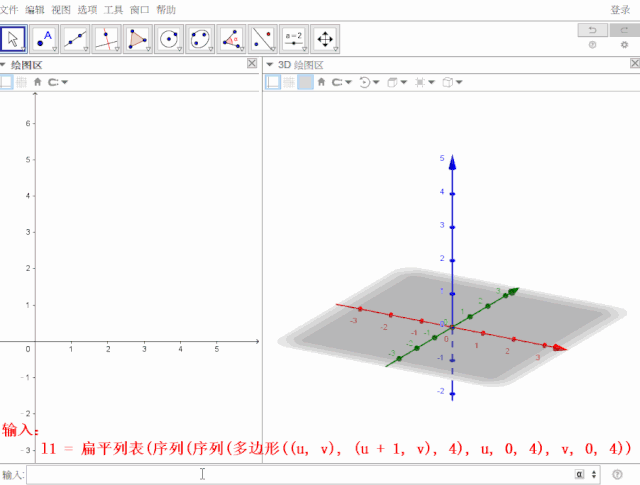
Task: Open the clipping box dropdown in 3D
Action: [424, 82]
